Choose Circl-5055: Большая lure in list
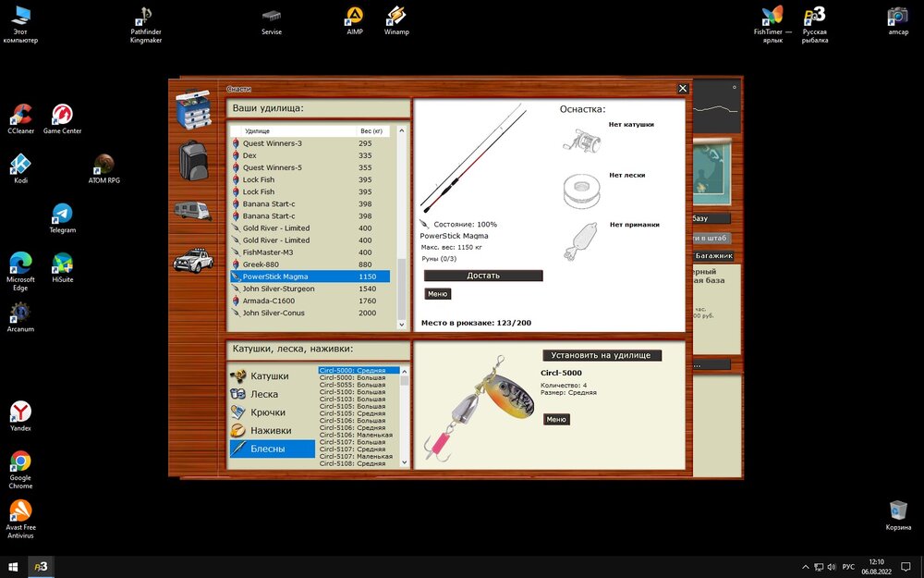This screenshot has width=924, height=578. tap(352, 377)
